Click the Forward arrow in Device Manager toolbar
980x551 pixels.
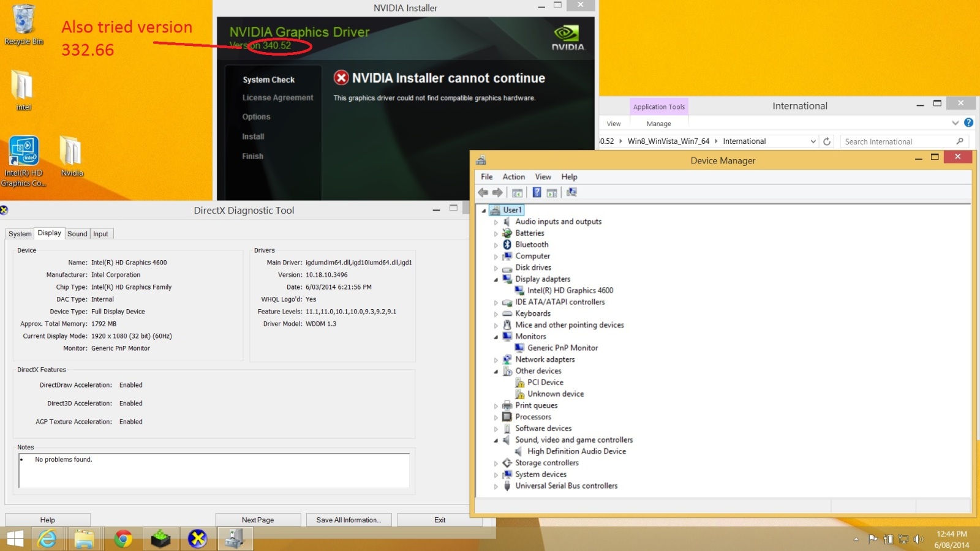click(x=497, y=193)
